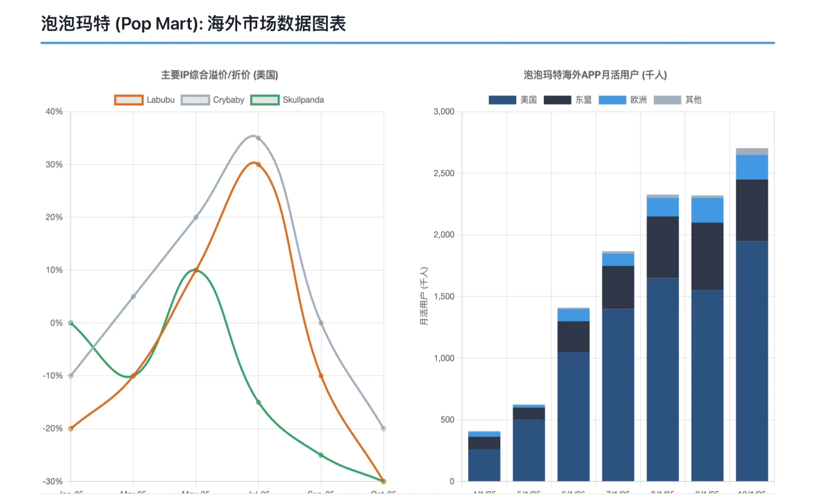Image resolution: width=816 pixels, height=504 pixels.
Task: Click the 'Labubu' legend label text
Action: (161, 100)
